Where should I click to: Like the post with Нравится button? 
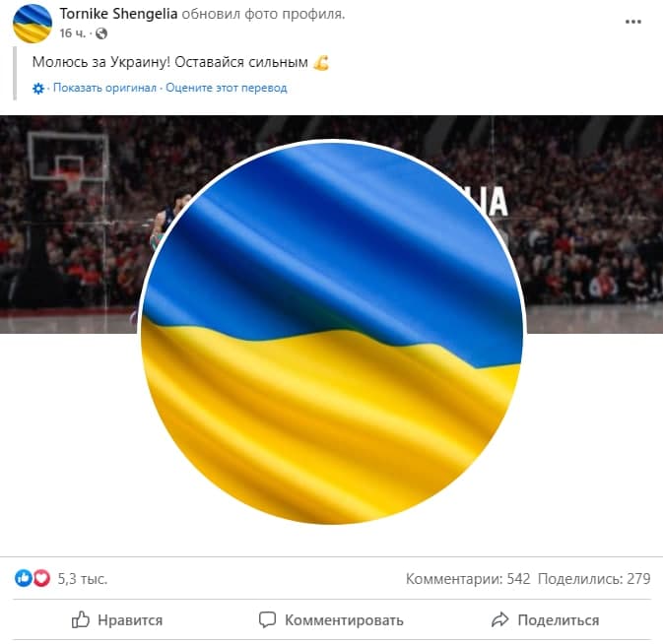117,620
